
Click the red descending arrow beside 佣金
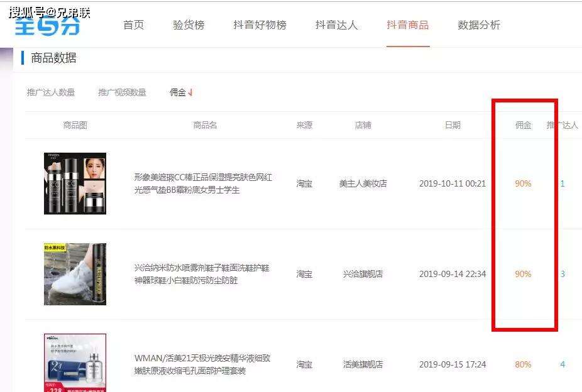190,92
